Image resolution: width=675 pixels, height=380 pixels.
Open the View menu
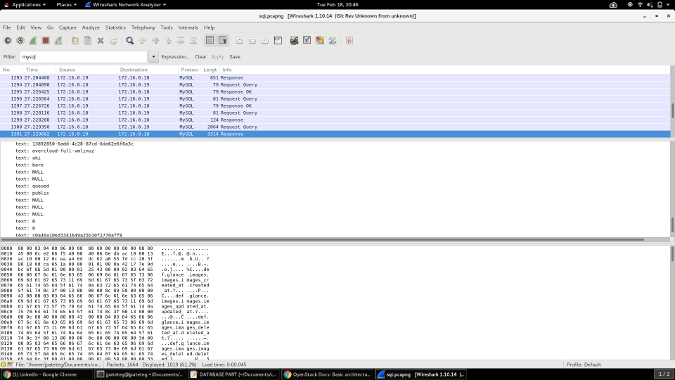[x=36, y=28]
